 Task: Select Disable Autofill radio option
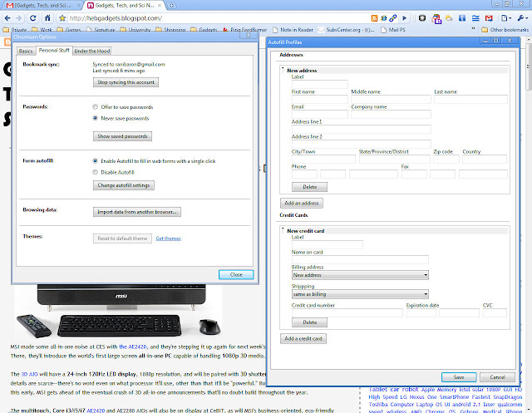point(96,172)
